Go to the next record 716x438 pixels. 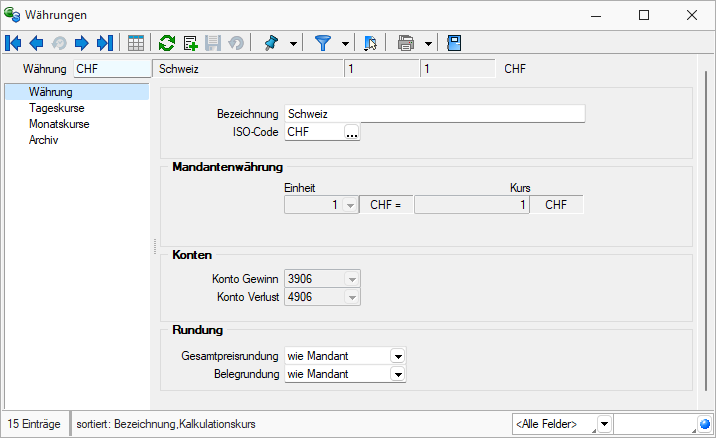(x=81, y=43)
